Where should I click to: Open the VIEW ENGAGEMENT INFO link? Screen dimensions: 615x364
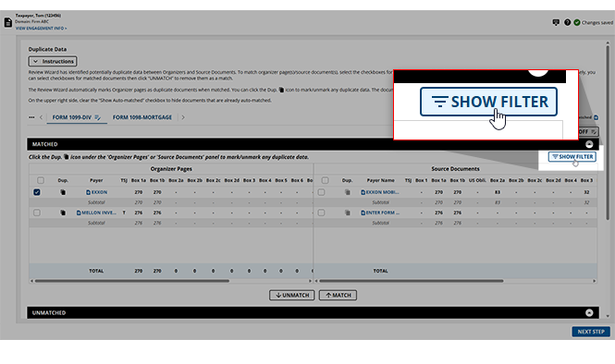click(42, 29)
